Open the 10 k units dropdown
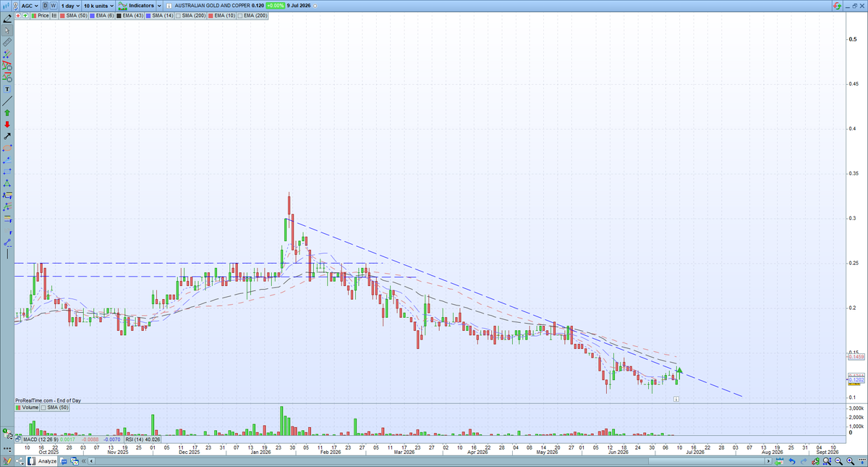The image size is (868, 467). pos(98,6)
